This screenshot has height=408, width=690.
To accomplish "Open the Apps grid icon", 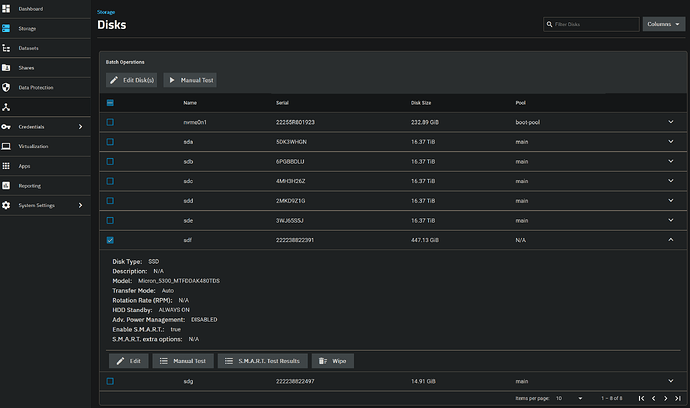I will [x=6, y=166].
